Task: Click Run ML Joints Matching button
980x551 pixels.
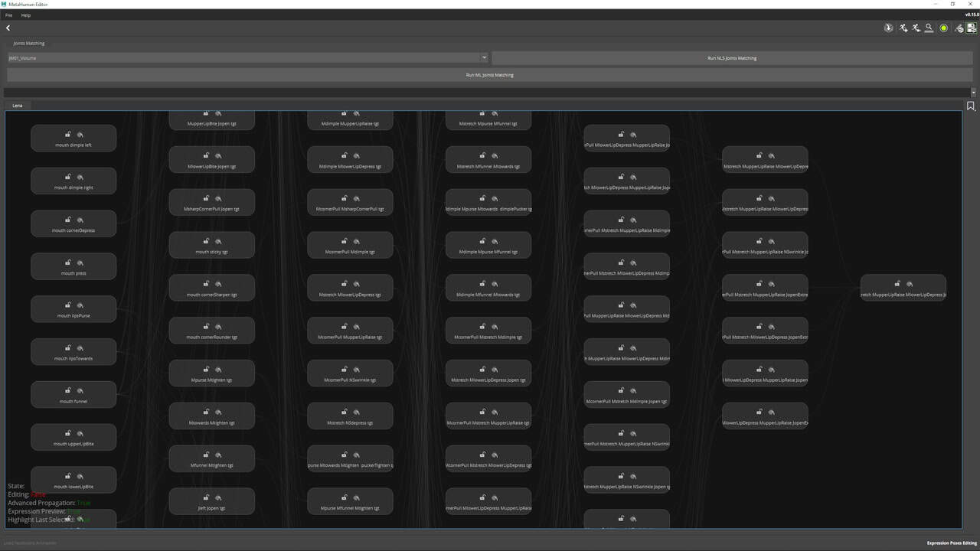Action: pos(489,75)
